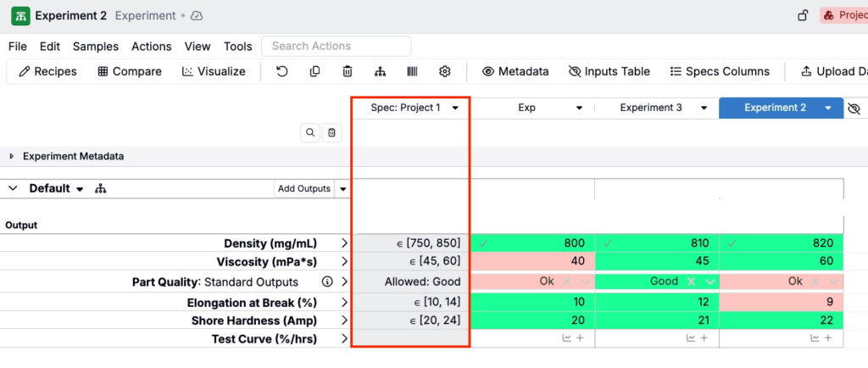868x368 pixels.
Task: Expand the Experiment Metadata section
Action: [12, 157]
